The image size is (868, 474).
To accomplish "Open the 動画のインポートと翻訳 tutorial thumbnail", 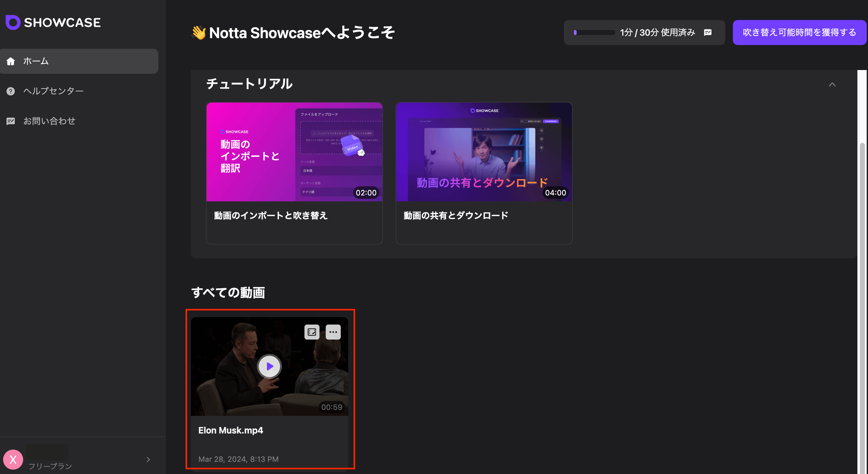I will 294,152.
